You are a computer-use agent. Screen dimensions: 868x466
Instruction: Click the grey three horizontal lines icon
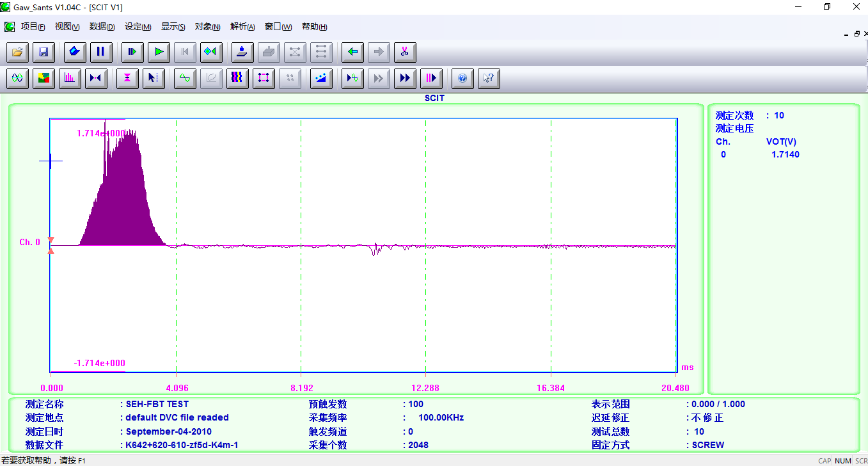(321, 52)
